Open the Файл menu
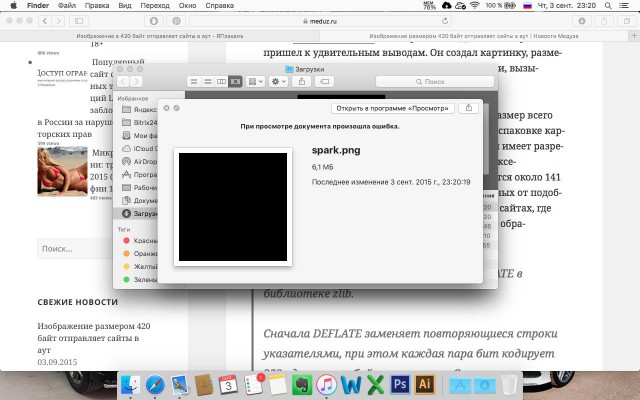The image size is (640, 400). pyautogui.click(x=67, y=6)
